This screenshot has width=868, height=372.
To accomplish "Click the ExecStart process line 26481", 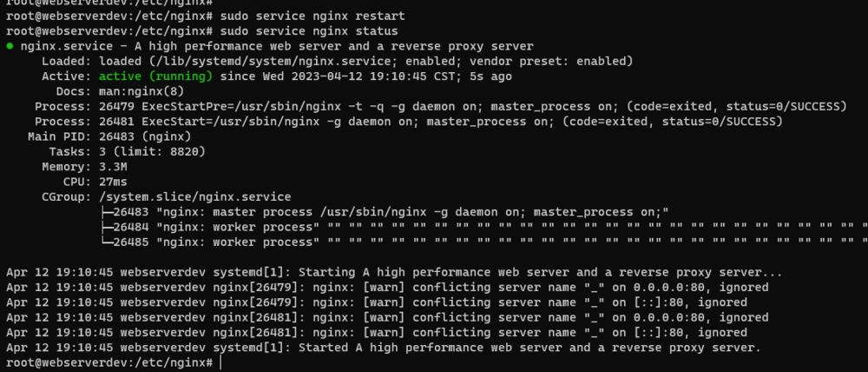I will (443, 121).
